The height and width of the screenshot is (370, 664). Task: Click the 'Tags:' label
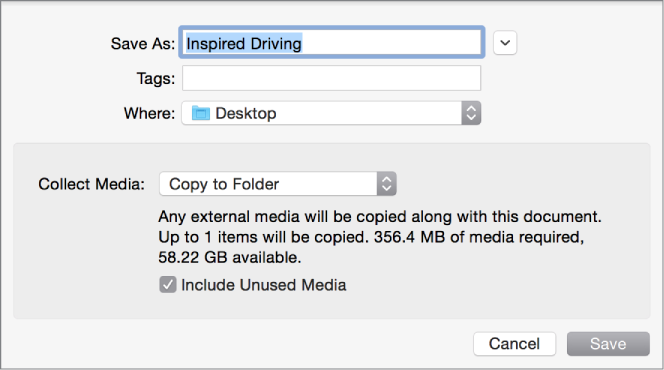point(155,79)
